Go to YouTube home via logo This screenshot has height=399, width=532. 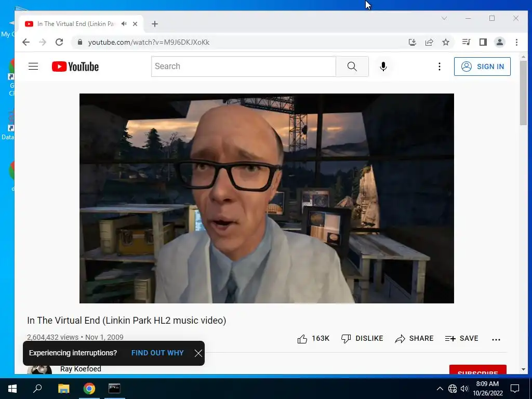click(x=75, y=66)
